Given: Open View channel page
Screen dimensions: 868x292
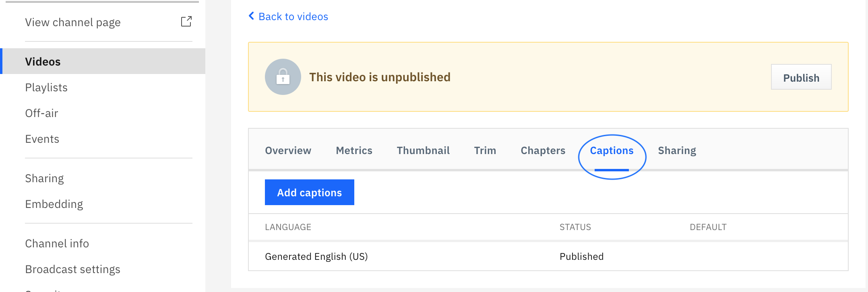Looking at the screenshot, I should 73,22.
